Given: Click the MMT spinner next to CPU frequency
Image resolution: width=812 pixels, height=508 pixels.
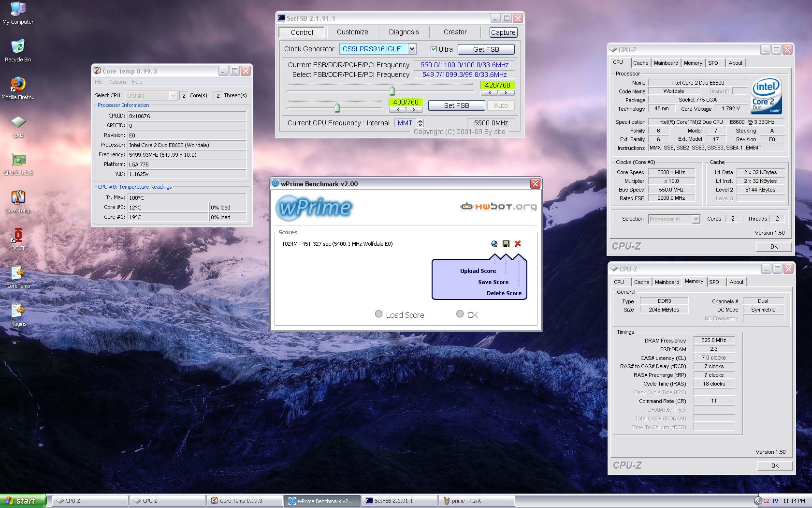Looking at the screenshot, I should pos(420,123).
